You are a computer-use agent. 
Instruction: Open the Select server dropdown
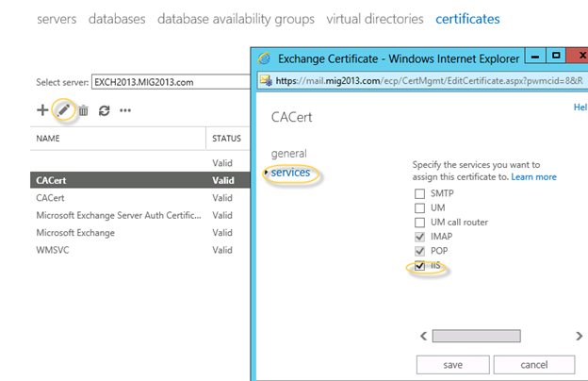(x=171, y=82)
